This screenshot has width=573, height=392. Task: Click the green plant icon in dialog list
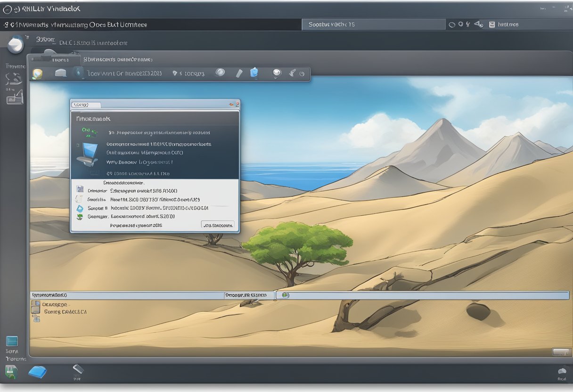point(79,217)
